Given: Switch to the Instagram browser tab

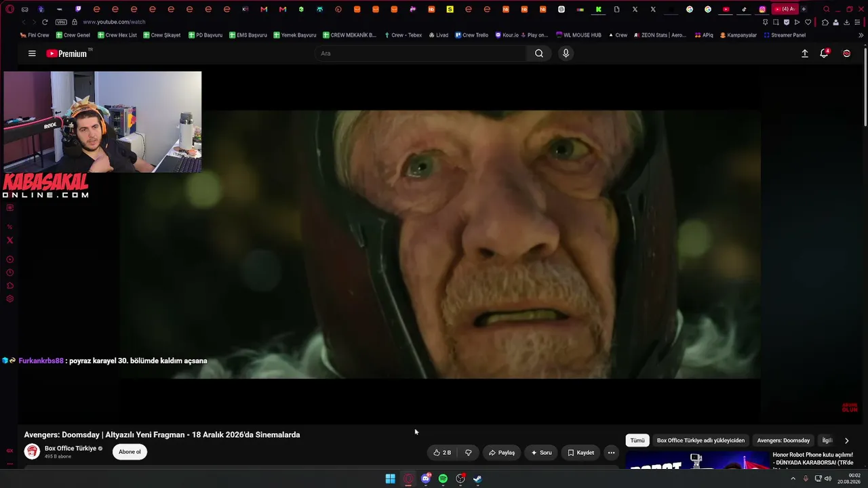Looking at the screenshot, I should [762, 9].
